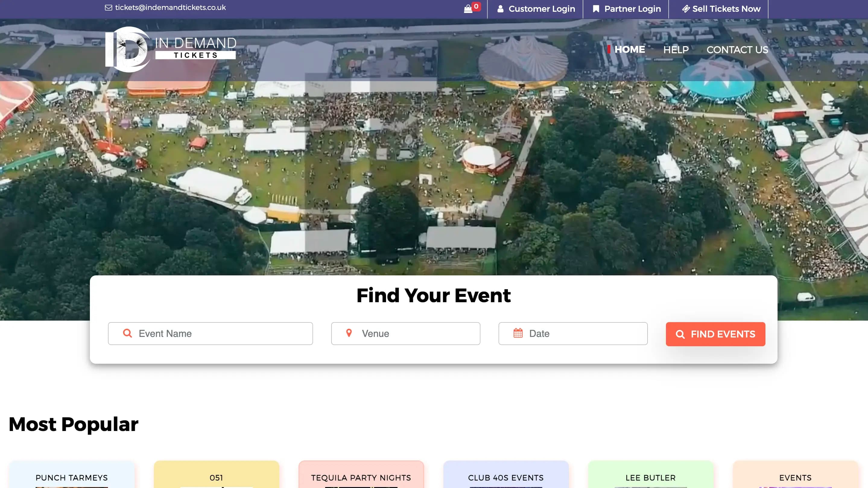Click the person icon beside Customer Login
868x488 pixels.
pos(500,9)
